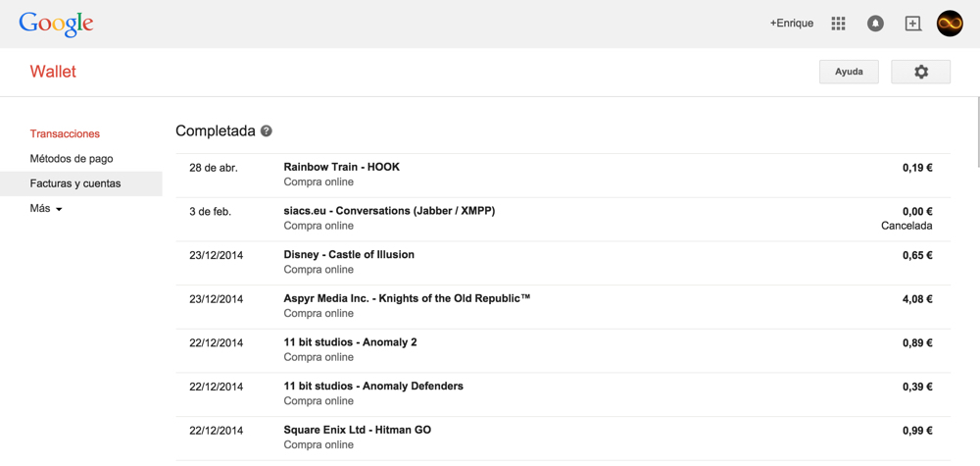Click the share plus box icon
The height and width of the screenshot is (466, 980).
(912, 24)
